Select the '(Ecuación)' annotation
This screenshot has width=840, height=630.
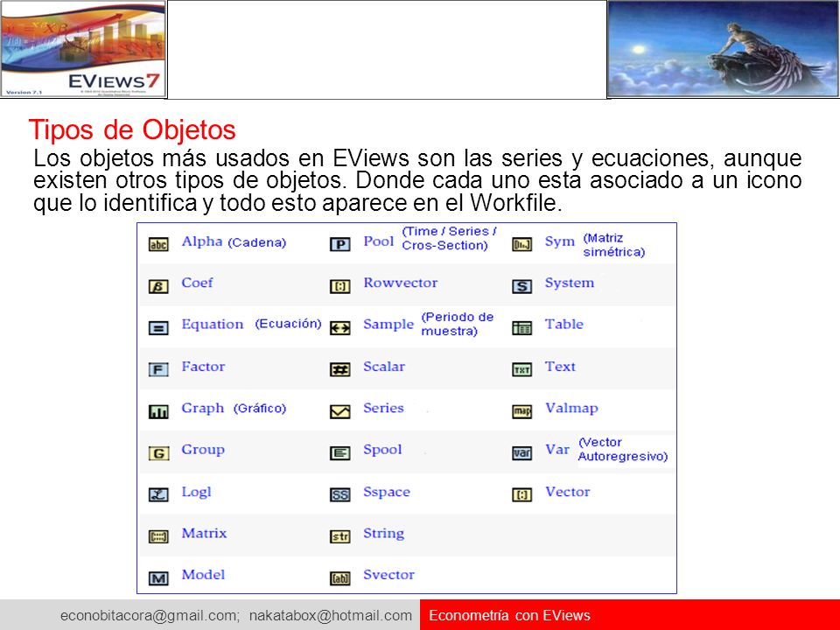click(288, 324)
